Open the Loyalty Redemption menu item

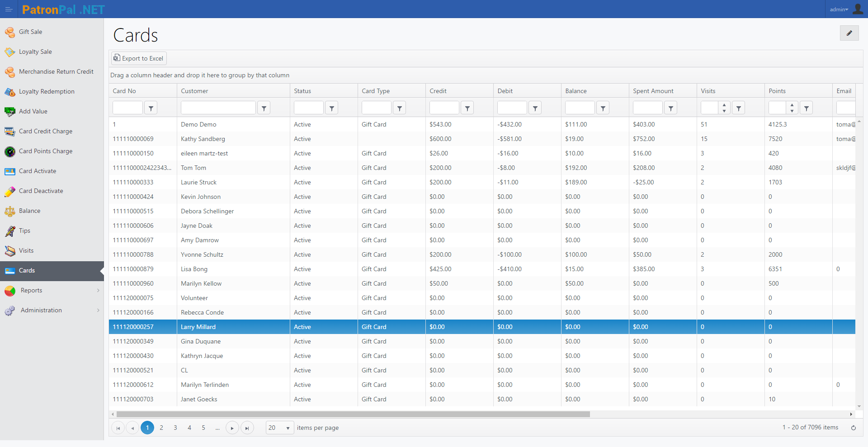(52, 92)
